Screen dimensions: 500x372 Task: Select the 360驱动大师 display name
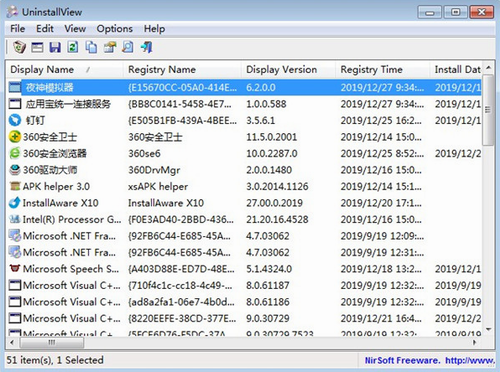pyautogui.click(x=50, y=170)
